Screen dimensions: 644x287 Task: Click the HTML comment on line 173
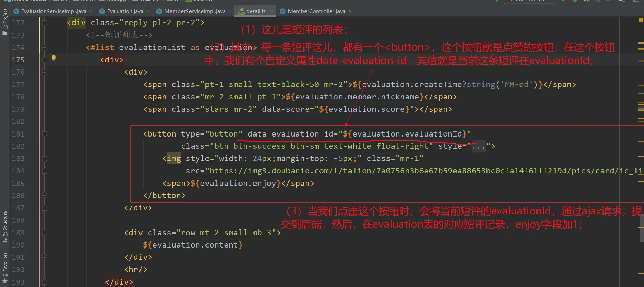pos(119,35)
